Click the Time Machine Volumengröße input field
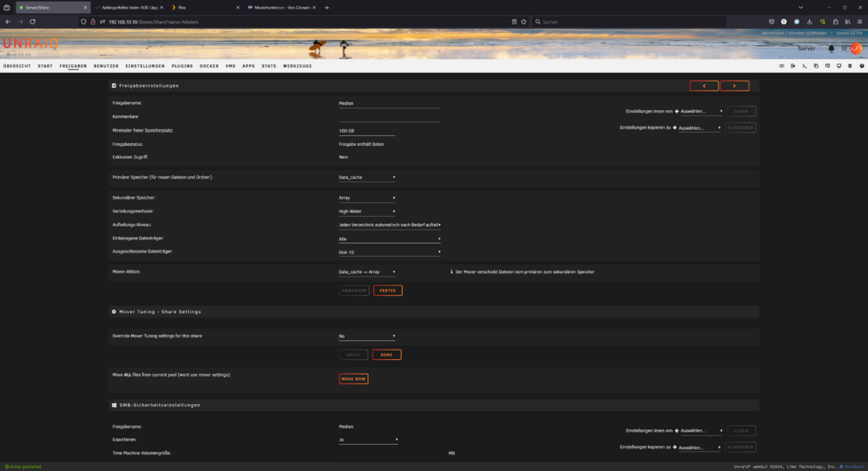This screenshot has height=471, width=868. (390, 453)
